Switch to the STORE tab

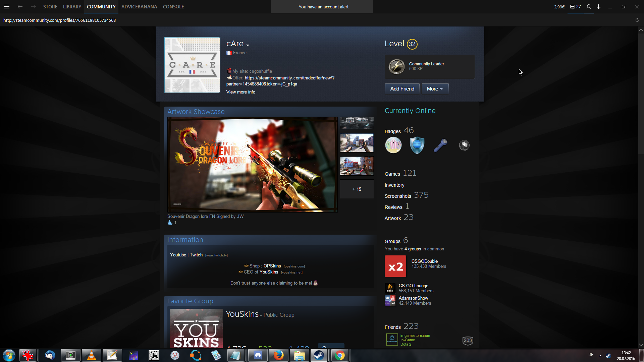50,7
